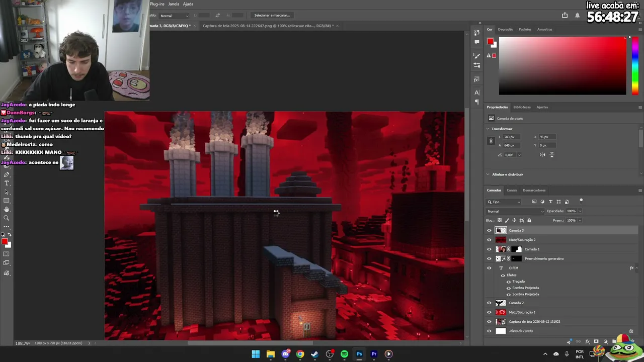Hide the Plano de Fundo layer
The image size is (644, 362).
coord(489,331)
